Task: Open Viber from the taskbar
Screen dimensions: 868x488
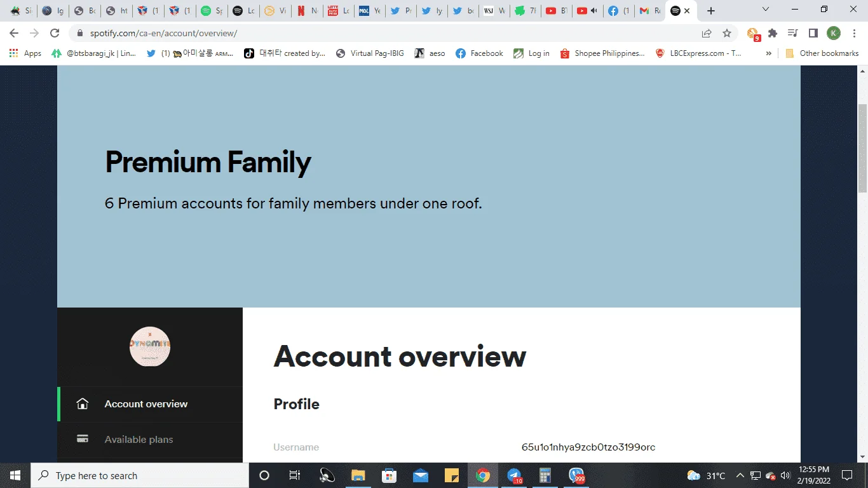Action: point(576,475)
